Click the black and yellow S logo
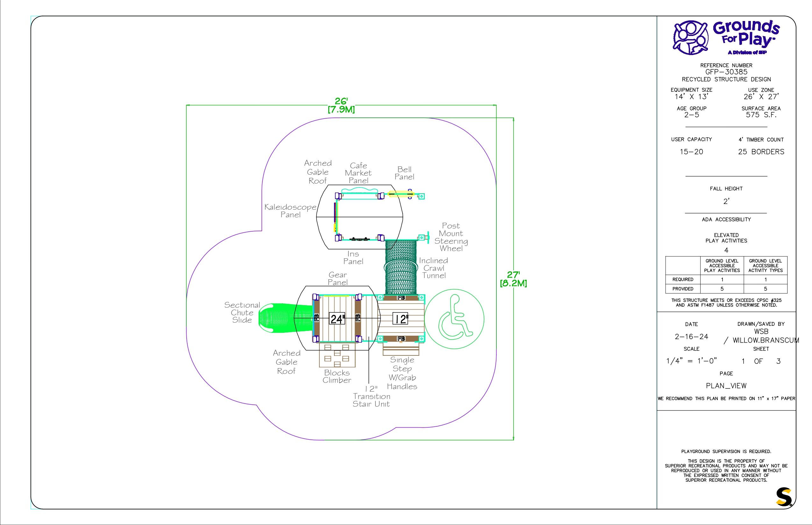The image size is (812, 525). [x=784, y=497]
